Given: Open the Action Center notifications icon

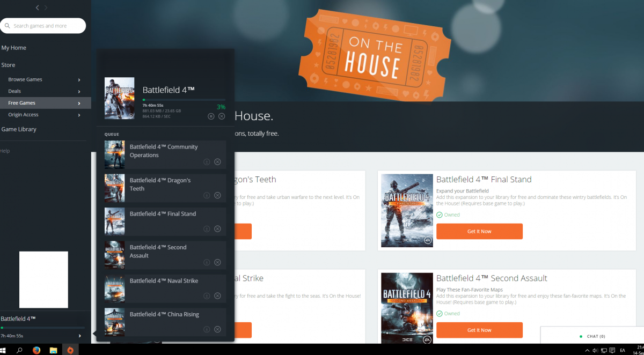Looking at the screenshot, I should [x=612, y=350].
